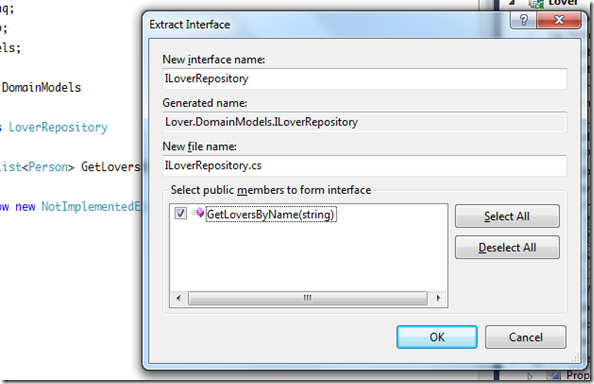
Task: Click Person type in the code editor
Action: pos(48,167)
